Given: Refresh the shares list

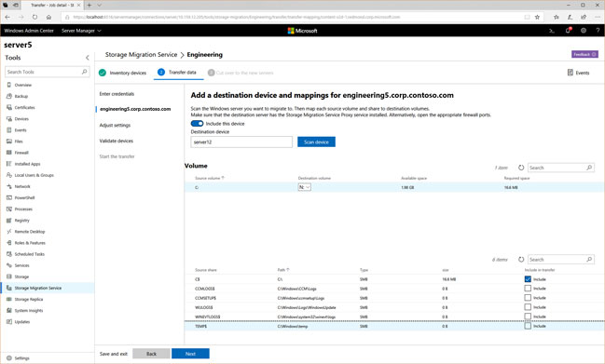Looking at the screenshot, I should [x=521, y=260].
